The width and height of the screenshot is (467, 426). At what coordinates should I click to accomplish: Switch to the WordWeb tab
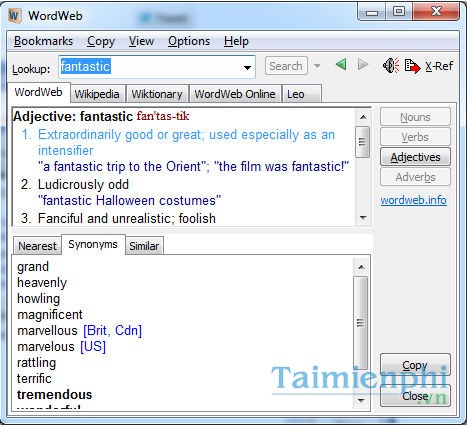point(38,92)
